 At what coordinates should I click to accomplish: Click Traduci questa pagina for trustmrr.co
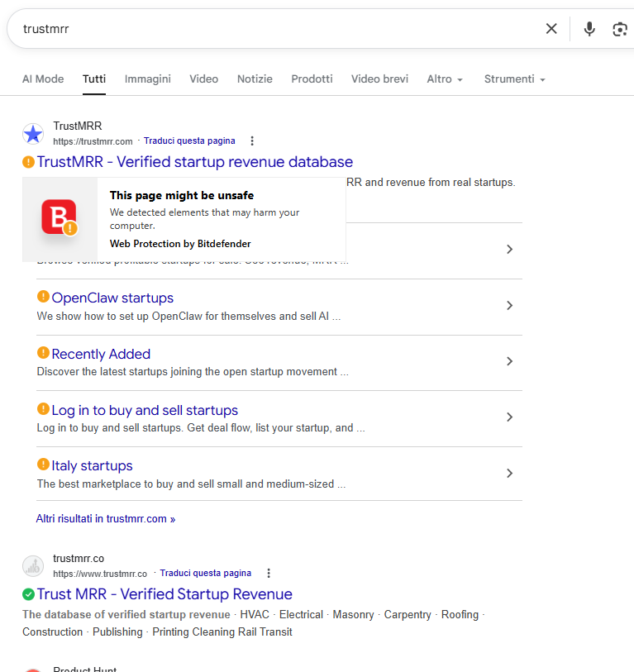[205, 573]
